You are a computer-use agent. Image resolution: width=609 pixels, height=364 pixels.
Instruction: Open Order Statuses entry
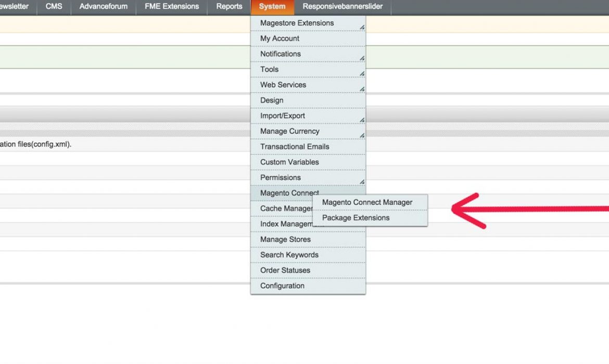(308, 270)
